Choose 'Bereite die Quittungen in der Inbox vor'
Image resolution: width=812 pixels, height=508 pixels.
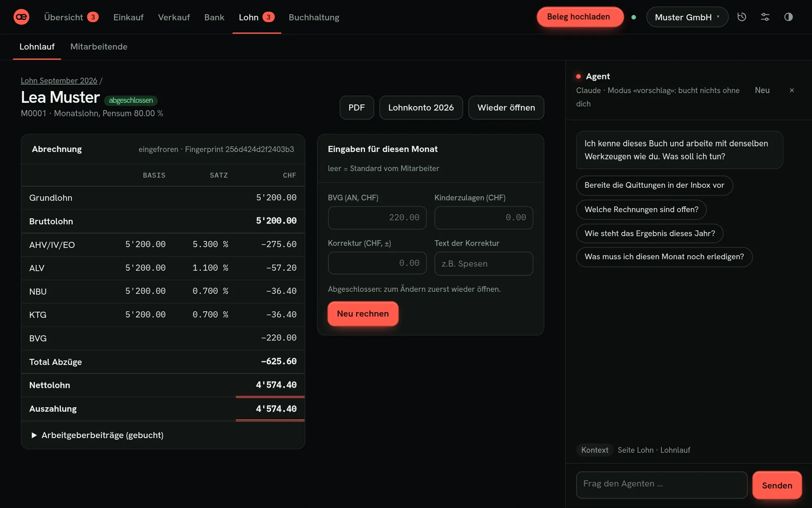coord(654,185)
